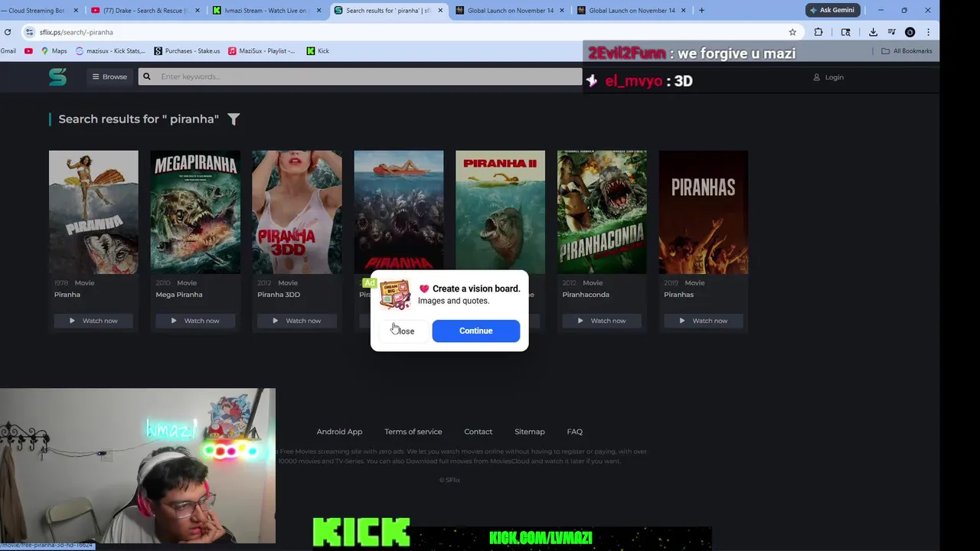Viewport: 980px width, 551px height.
Task: Open the Piranha II poster thumbnail
Action: [x=500, y=210]
